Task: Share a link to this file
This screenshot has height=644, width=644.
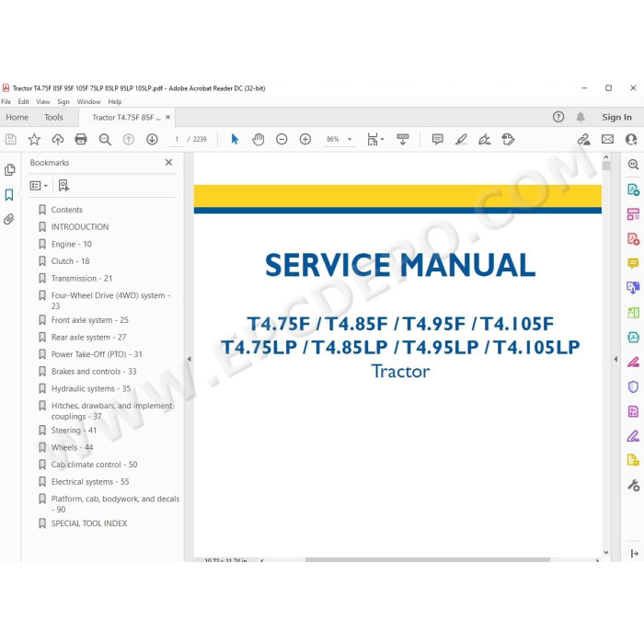Action: point(583,140)
